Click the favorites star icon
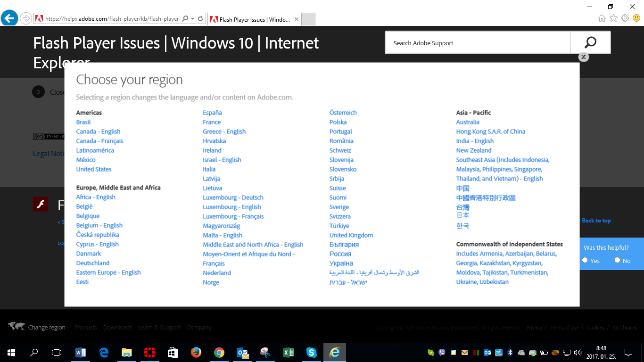644x362 pixels. point(613,18)
